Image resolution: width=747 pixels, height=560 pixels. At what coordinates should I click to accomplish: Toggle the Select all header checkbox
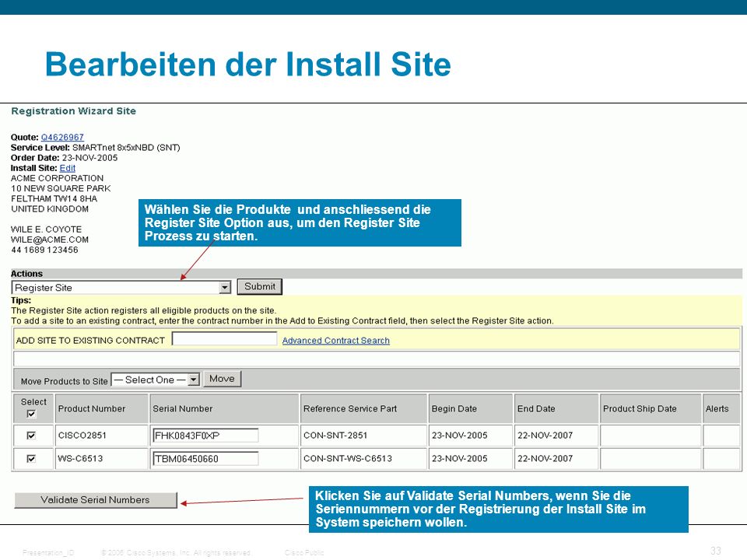tap(31, 414)
